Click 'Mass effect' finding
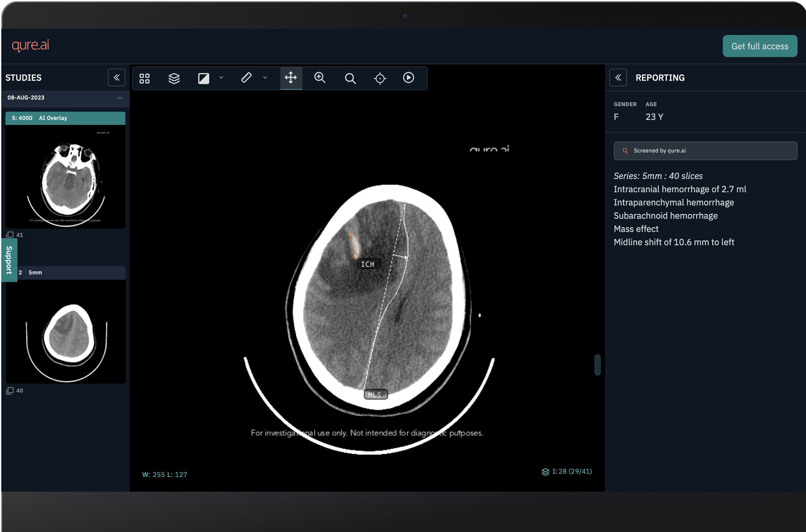The image size is (806, 532). tap(636, 229)
